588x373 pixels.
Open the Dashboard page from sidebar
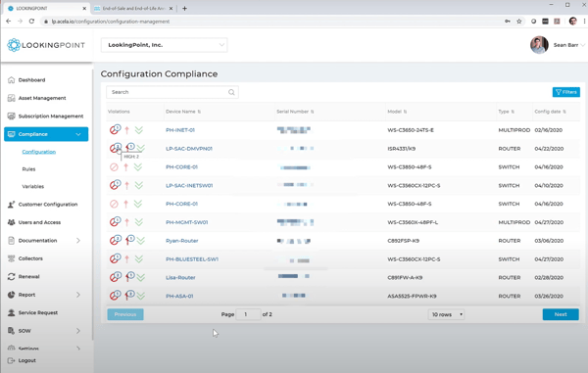click(31, 79)
